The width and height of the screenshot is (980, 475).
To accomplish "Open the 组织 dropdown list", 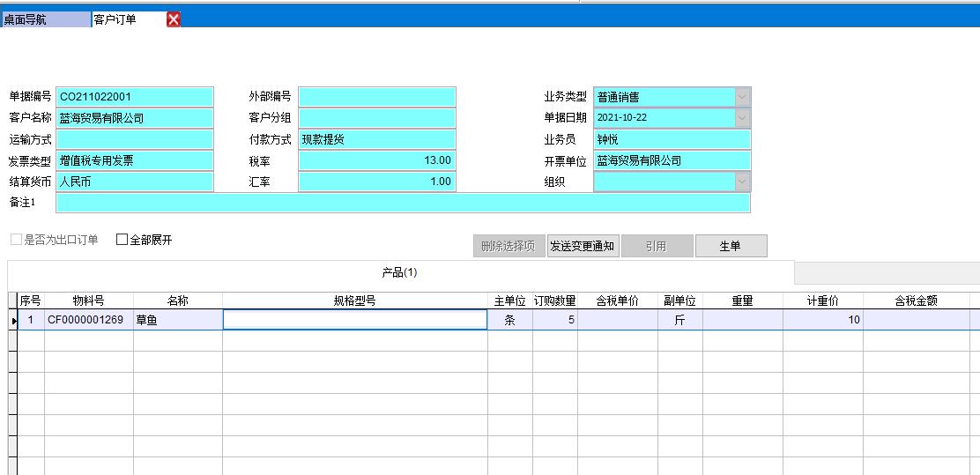I will 742,182.
